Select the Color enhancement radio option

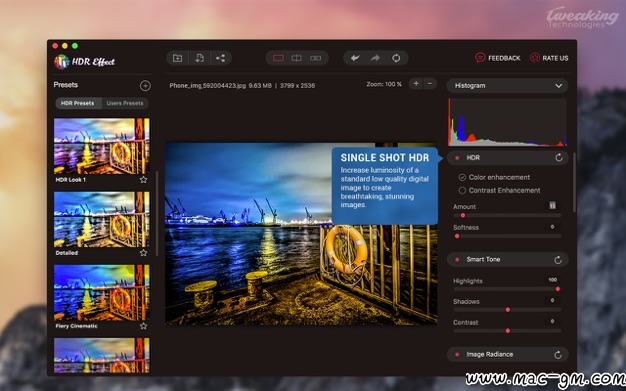point(462,177)
